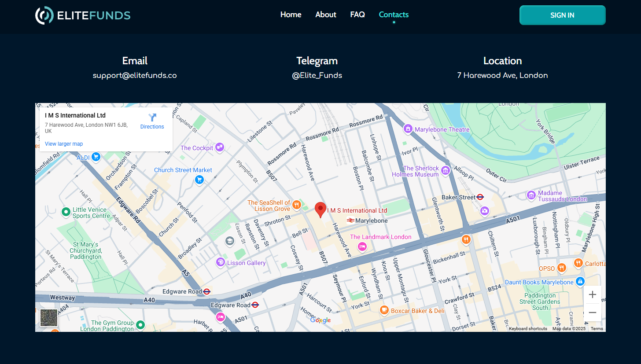
Task: Open the @Elite_Funds Telegram handle
Action: (317, 75)
